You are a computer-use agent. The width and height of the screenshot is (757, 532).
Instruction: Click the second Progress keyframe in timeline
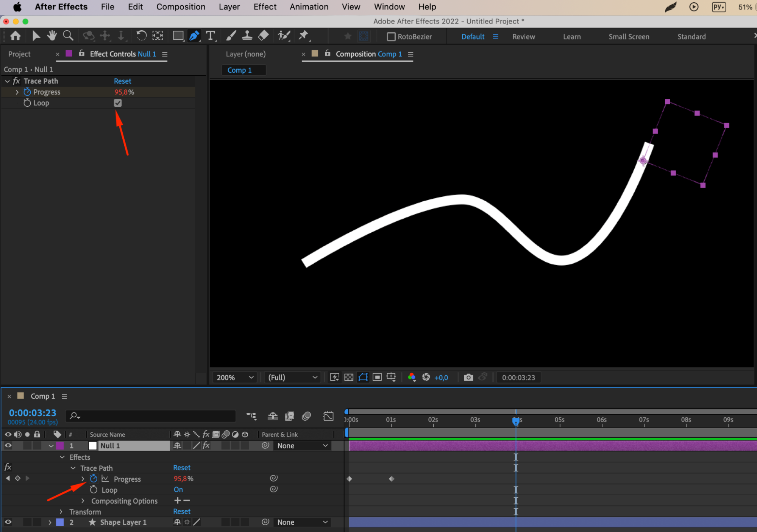pyautogui.click(x=392, y=479)
